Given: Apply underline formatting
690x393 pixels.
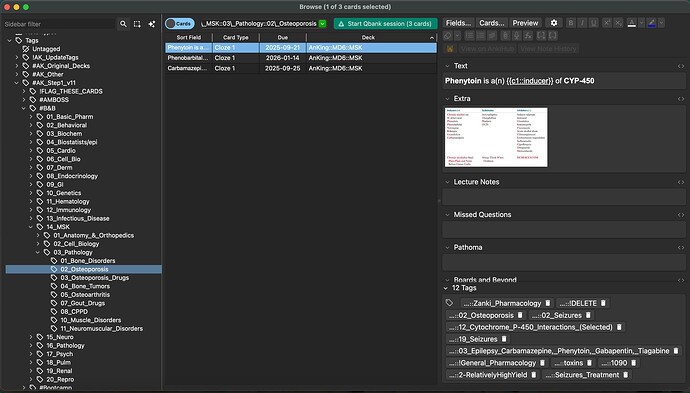Looking at the screenshot, I should coord(594,23).
